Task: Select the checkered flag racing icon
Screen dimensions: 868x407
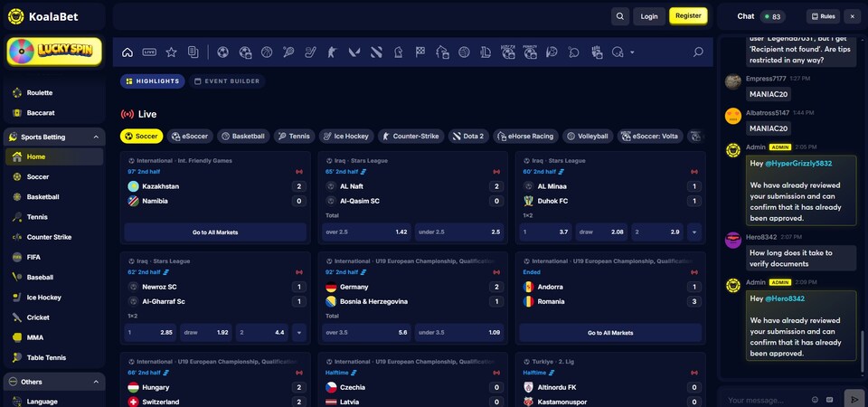Action: pos(420,52)
